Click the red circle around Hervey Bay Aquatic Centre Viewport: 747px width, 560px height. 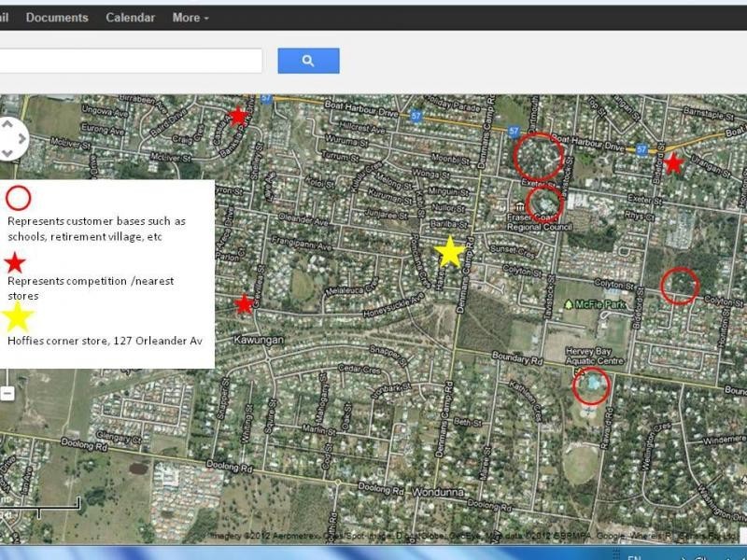click(x=591, y=385)
